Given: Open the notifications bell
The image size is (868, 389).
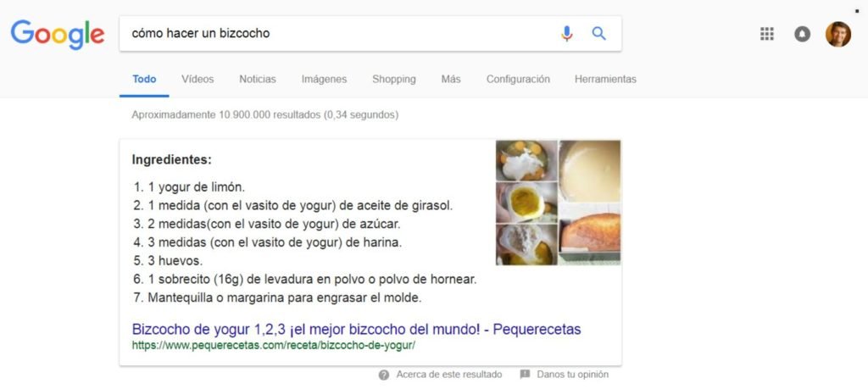Looking at the screenshot, I should coord(802,34).
